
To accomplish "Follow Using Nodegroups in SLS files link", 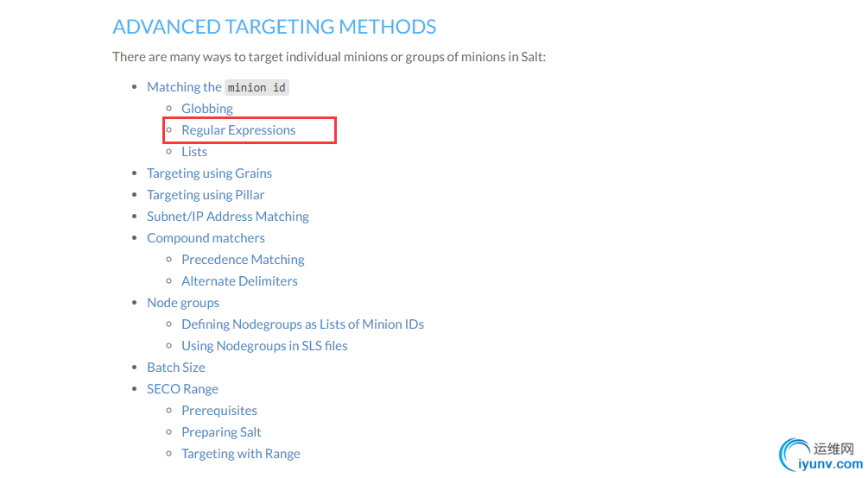I will 264,346.
